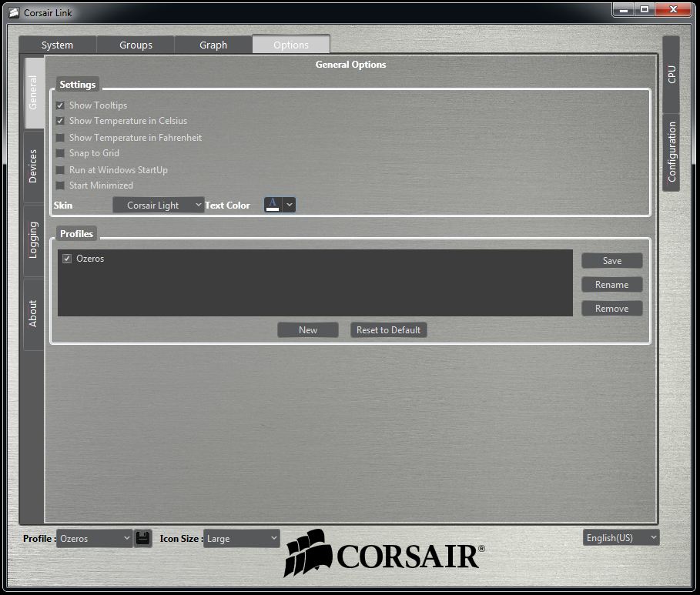This screenshot has width=700, height=595.
Task: Enable the Snap to Grid option
Action: pyautogui.click(x=60, y=153)
